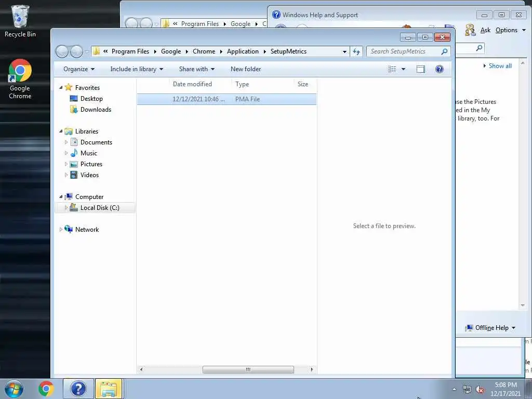532x399 pixels.
Task: Open the Organize menu
Action: click(79, 69)
